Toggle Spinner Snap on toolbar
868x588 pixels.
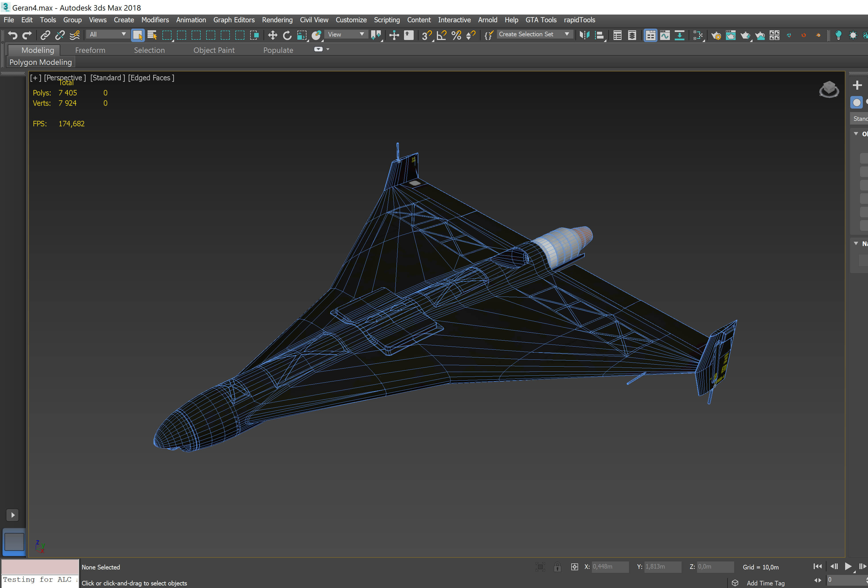tap(471, 35)
